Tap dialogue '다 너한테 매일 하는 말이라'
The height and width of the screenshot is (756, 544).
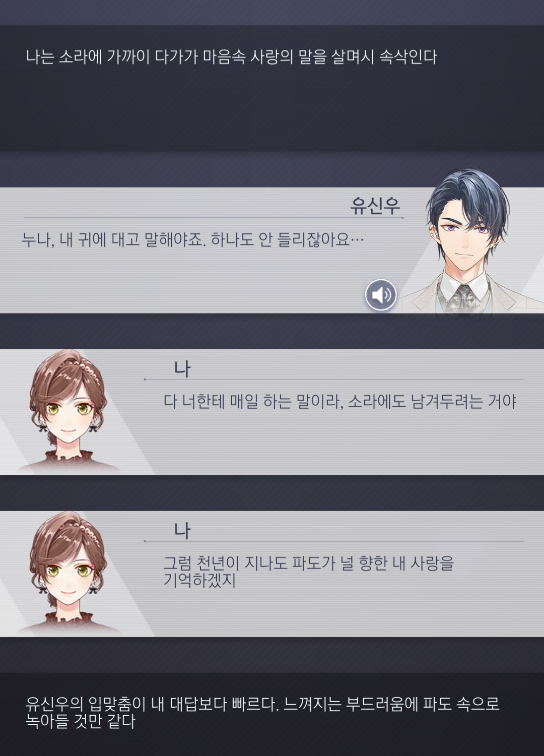(341, 402)
